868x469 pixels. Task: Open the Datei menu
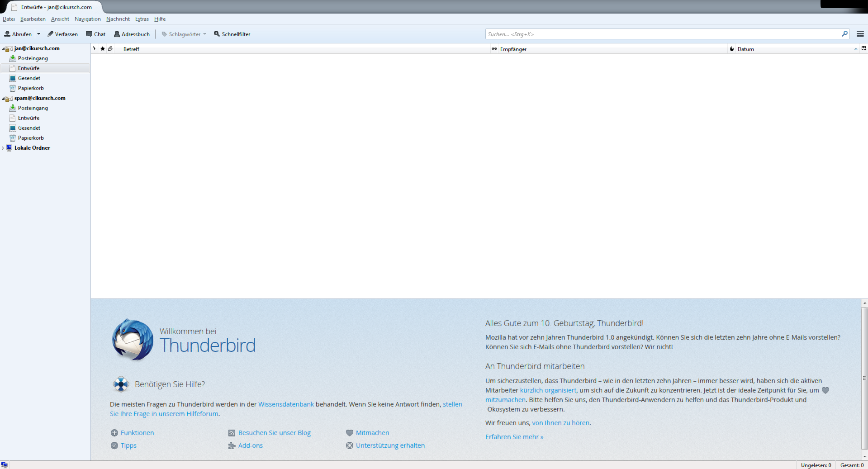pyautogui.click(x=9, y=19)
